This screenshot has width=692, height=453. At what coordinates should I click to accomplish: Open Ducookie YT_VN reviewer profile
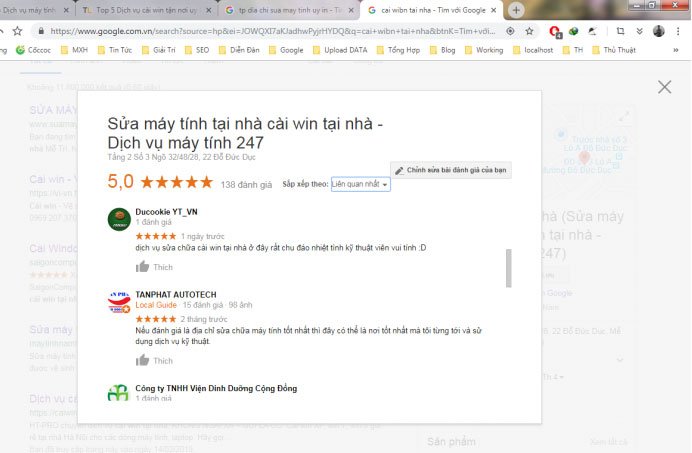pyautogui.click(x=166, y=212)
